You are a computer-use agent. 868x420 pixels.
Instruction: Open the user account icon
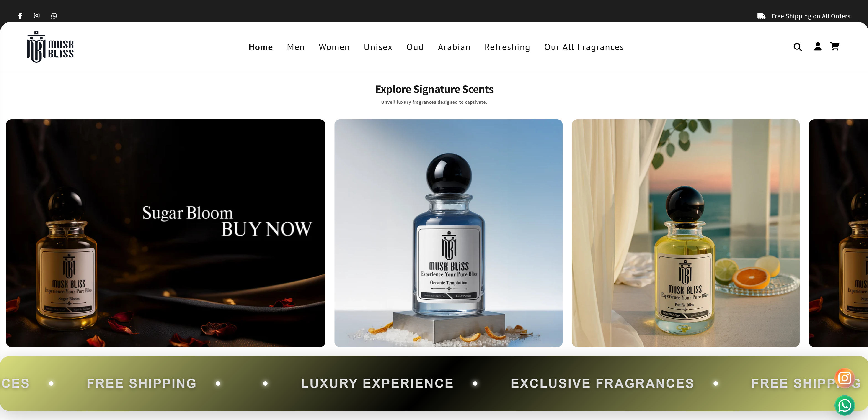(817, 46)
